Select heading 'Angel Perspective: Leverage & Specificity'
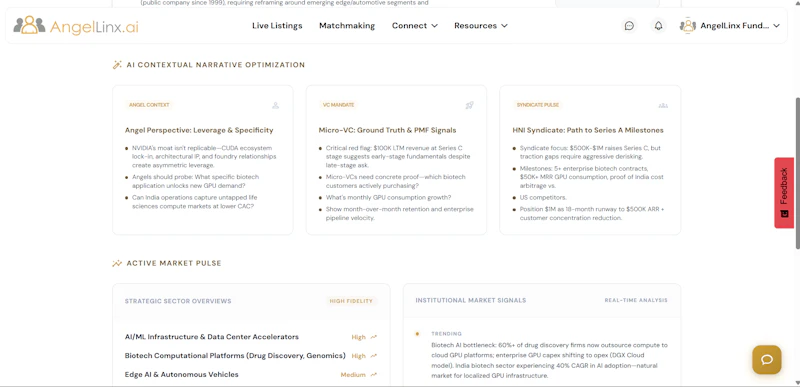 tap(199, 130)
